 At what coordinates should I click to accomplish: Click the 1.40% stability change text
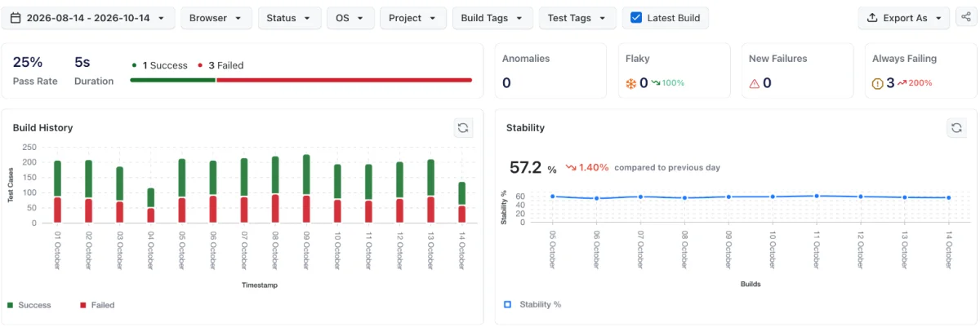click(594, 167)
